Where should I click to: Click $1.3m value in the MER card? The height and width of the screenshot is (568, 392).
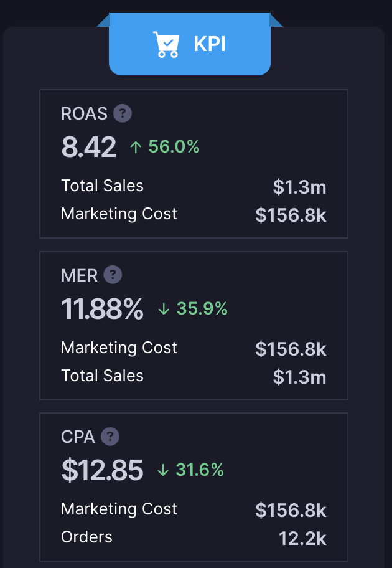[300, 377]
